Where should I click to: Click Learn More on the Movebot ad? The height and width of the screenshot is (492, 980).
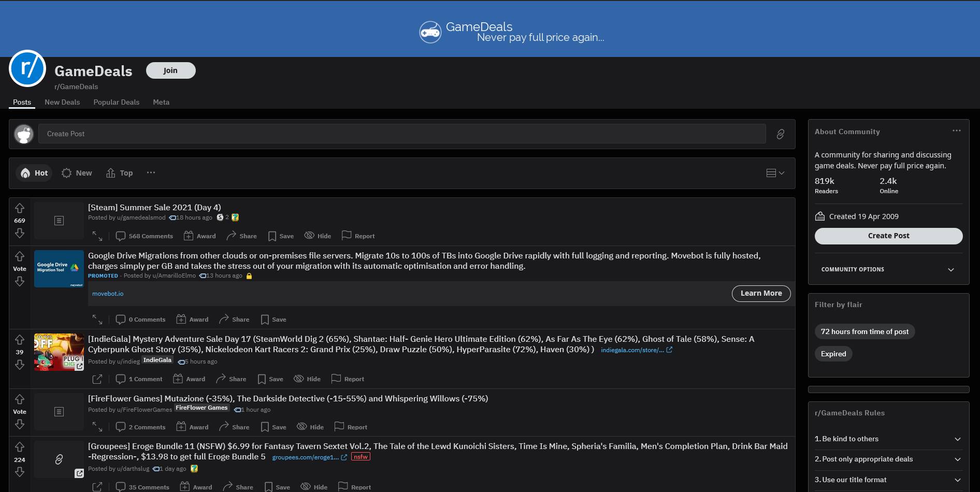tap(761, 294)
